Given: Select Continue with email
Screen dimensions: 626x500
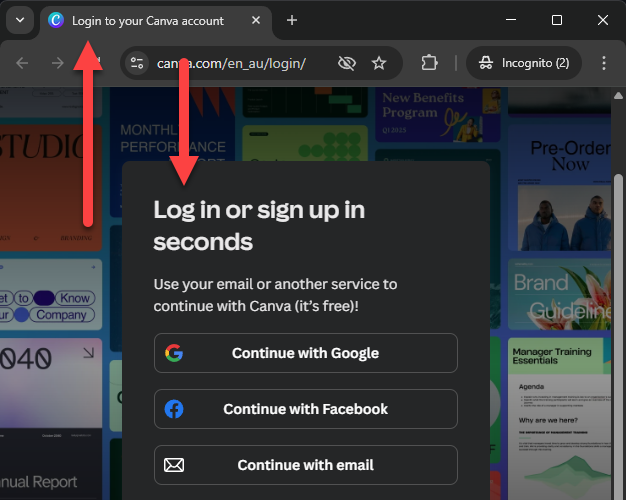Looking at the screenshot, I should tap(305, 465).
